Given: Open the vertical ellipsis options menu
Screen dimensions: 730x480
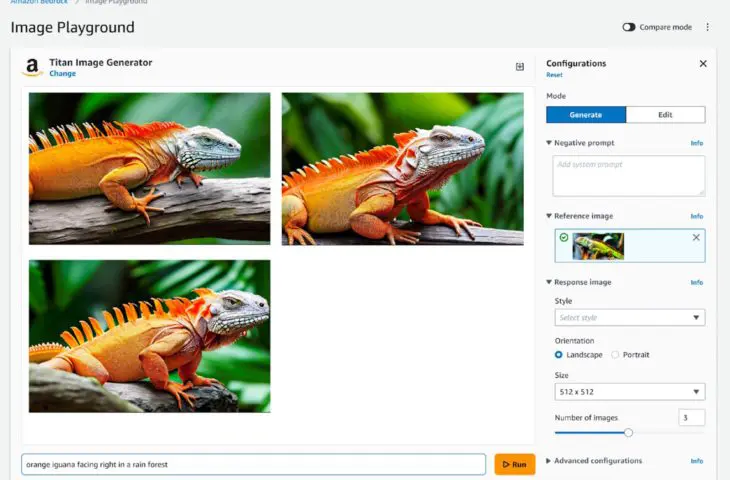Looking at the screenshot, I should pyautogui.click(x=708, y=27).
